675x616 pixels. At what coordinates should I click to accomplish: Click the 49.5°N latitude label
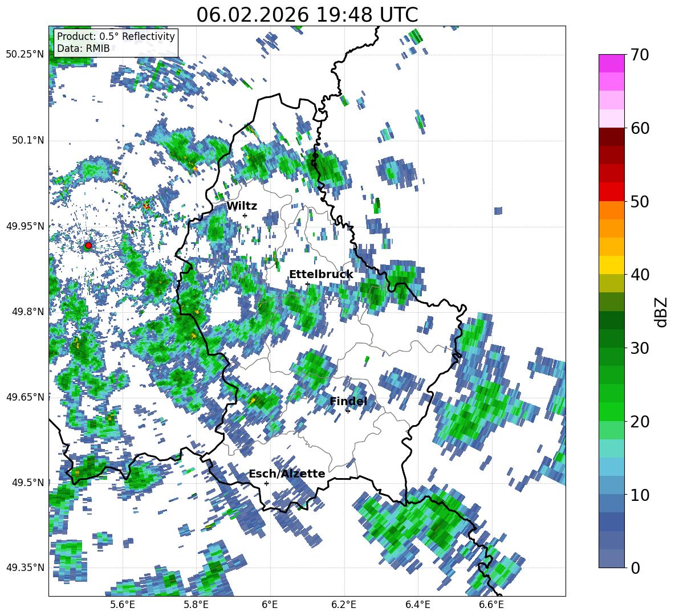pyautogui.click(x=27, y=482)
